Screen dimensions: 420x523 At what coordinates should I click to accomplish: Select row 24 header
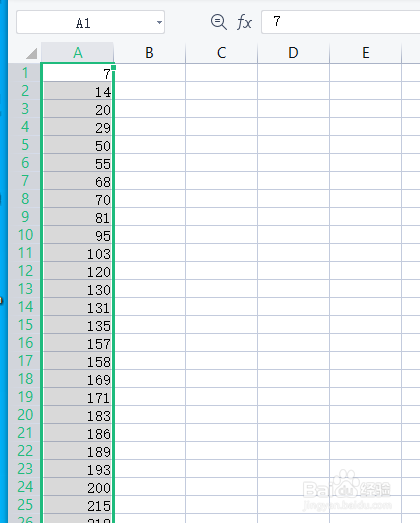pyautogui.click(x=25, y=487)
